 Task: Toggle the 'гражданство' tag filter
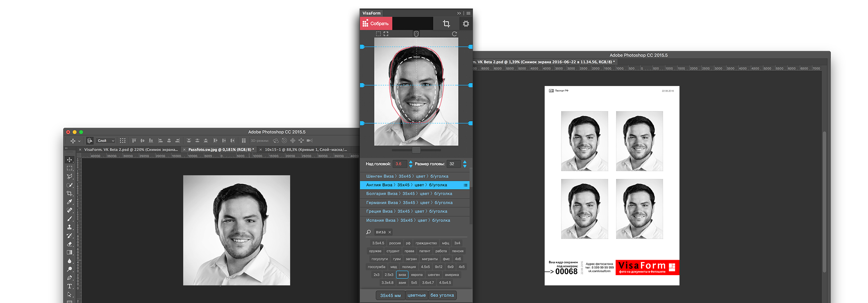(426, 243)
